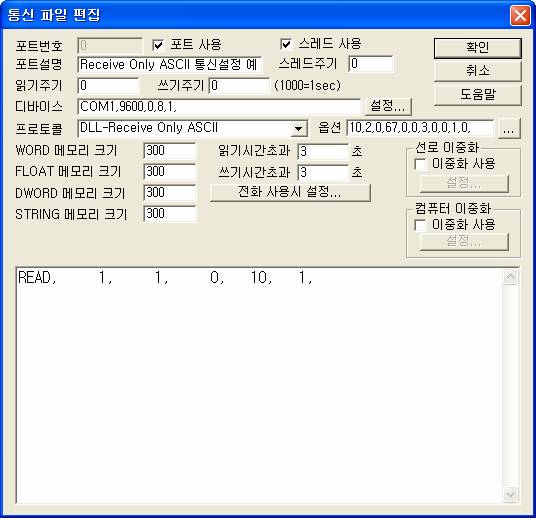Enable 이중화 사용 under 컴퓨터 이중화
This screenshot has width=536, height=518.
click(x=420, y=225)
